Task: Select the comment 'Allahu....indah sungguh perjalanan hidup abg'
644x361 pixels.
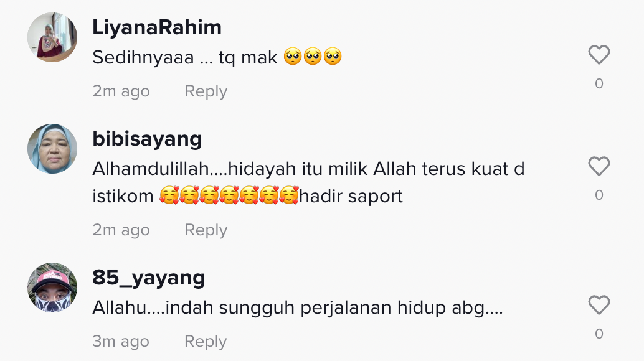Action: pos(298,307)
